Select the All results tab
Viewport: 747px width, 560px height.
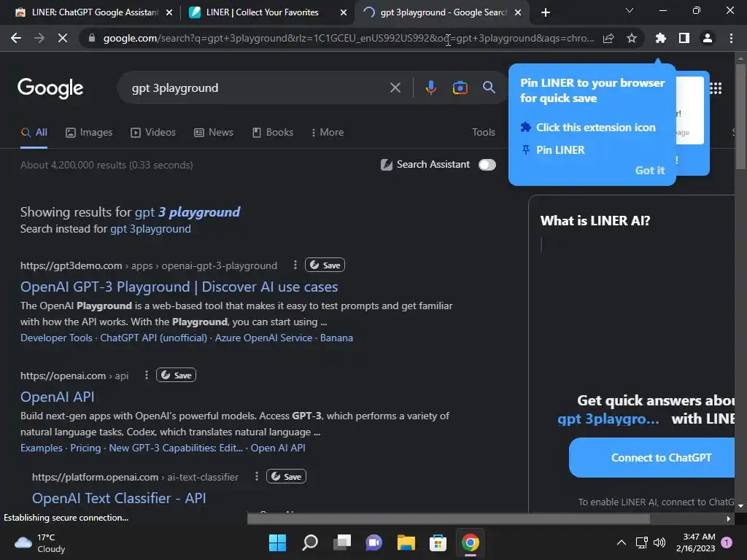tap(34, 133)
